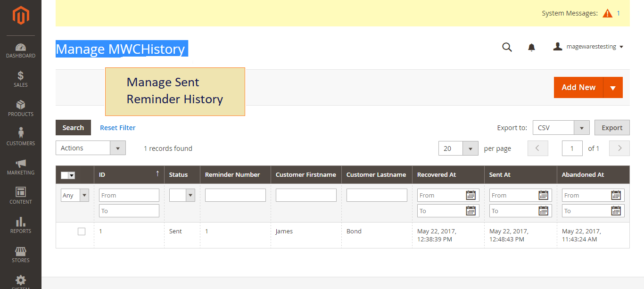
Task: Open Sent At To calendar picker
Action: point(544,211)
